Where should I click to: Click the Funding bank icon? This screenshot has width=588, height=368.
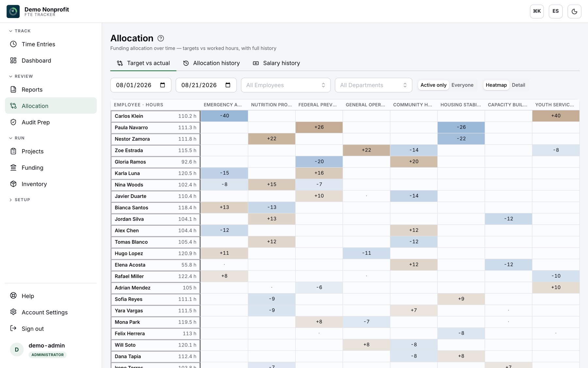13,167
